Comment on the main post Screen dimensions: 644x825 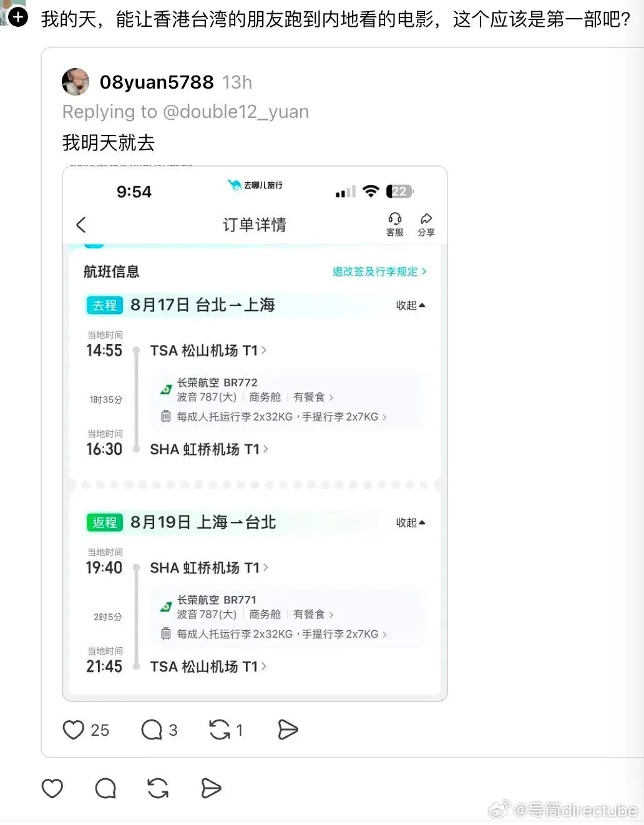click(105, 788)
